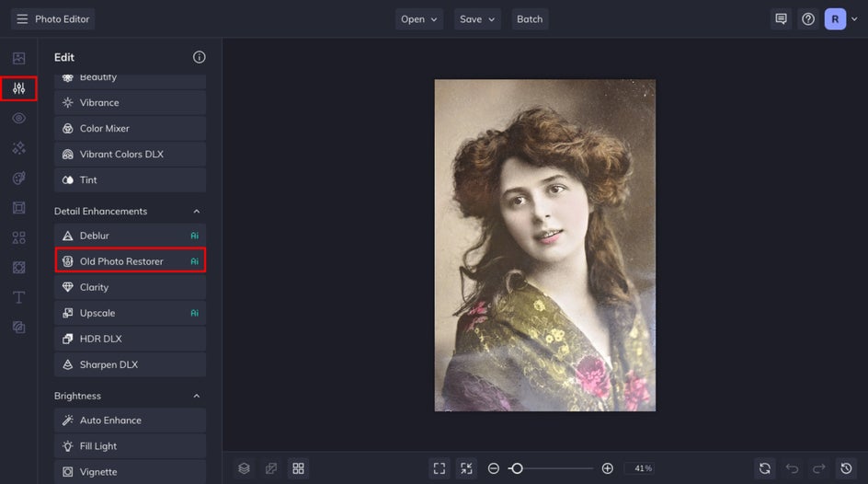The width and height of the screenshot is (868, 484).
Task: Click the reset/refresh image icon
Action: pos(765,468)
